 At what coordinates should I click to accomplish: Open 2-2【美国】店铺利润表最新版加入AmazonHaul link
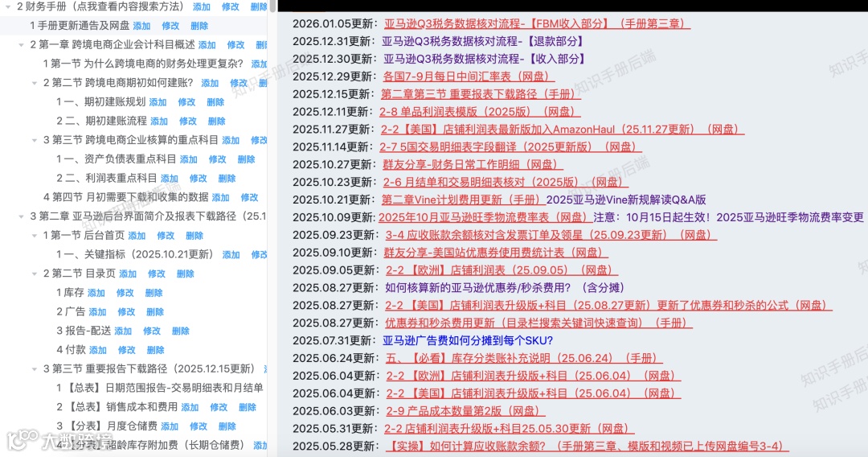pyautogui.click(x=563, y=130)
